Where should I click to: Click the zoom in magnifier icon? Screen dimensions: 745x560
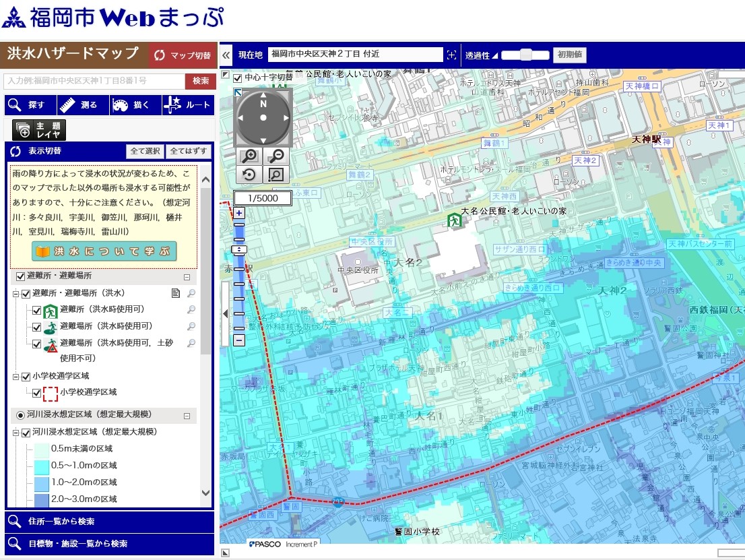[x=249, y=156]
